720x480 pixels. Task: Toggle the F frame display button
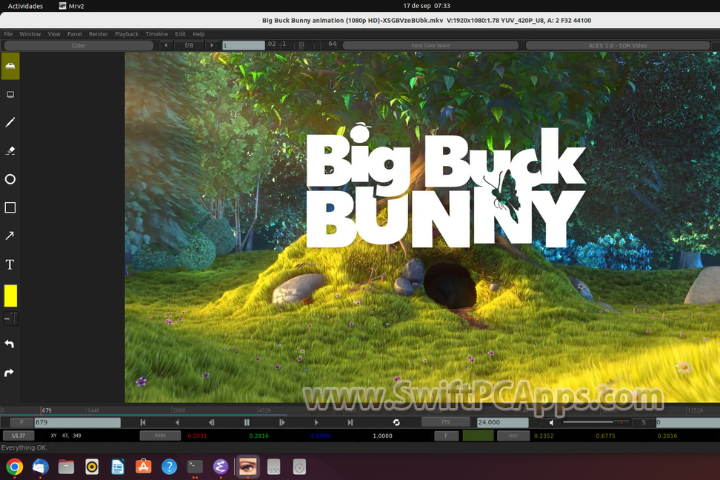(21, 422)
